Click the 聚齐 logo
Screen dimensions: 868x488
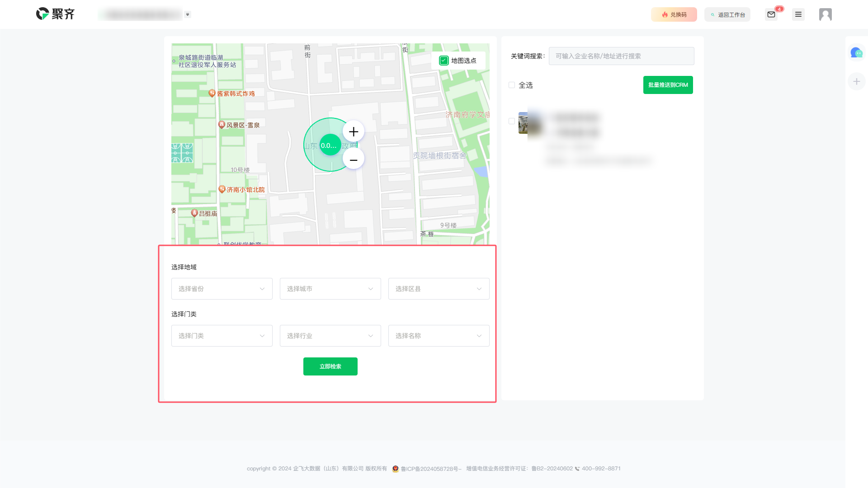(55, 14)
